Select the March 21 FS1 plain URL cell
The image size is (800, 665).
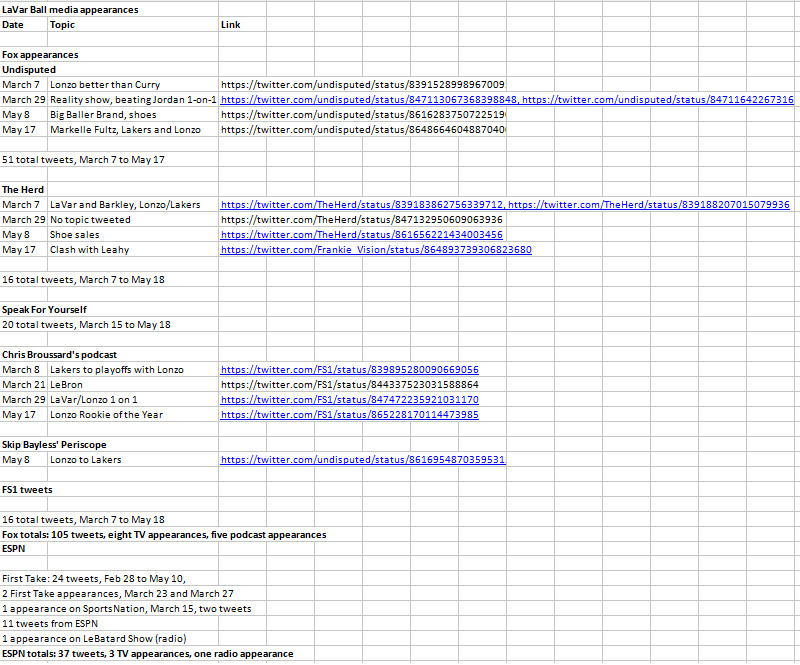coord(349,385)
